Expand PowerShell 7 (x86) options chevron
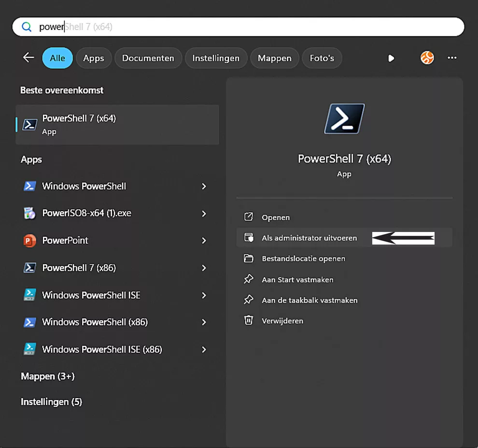 click(204, 268)
